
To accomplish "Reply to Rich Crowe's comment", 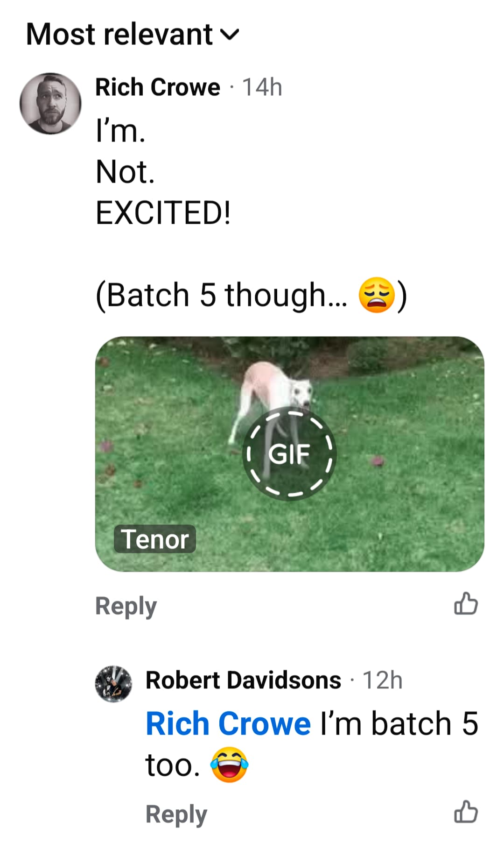I will pyautogui.click(x=126, y=606).
